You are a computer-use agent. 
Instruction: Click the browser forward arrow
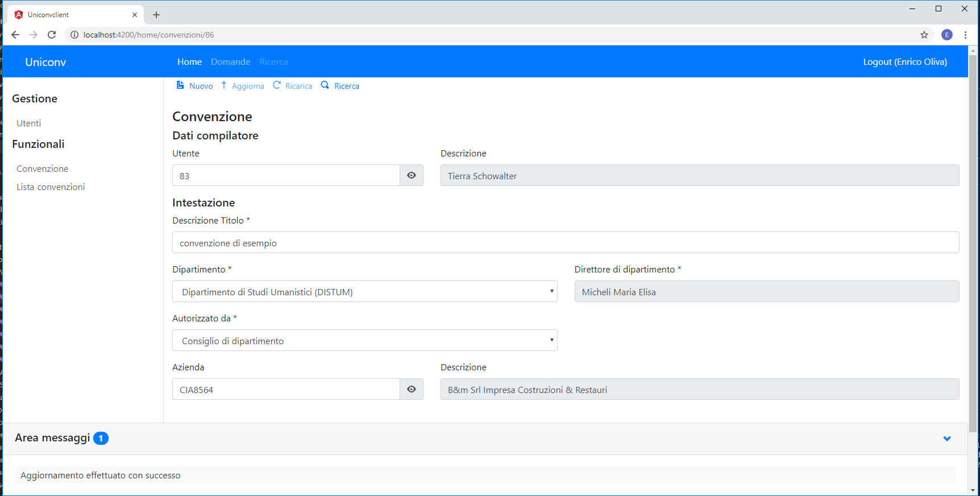coord(34,35)
